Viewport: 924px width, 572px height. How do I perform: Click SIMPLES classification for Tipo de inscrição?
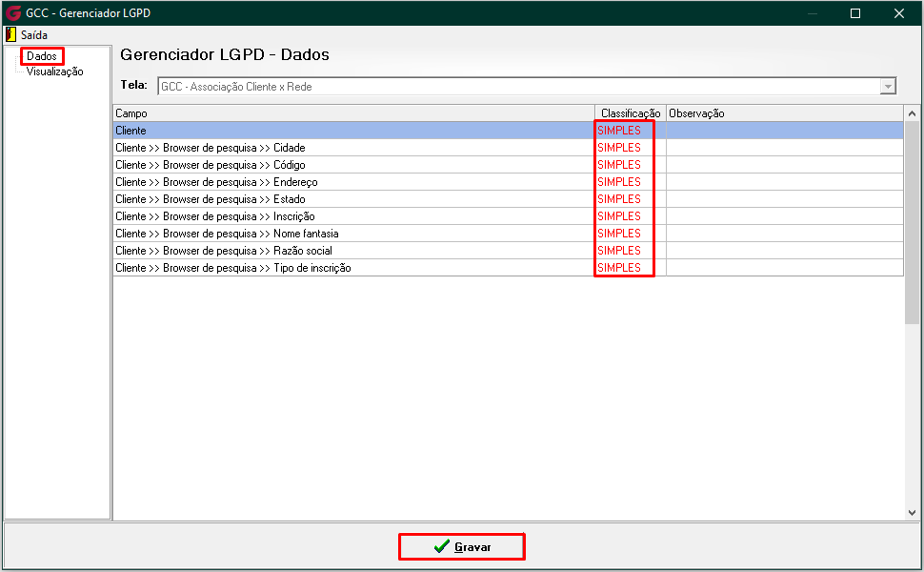pos(619,267)
